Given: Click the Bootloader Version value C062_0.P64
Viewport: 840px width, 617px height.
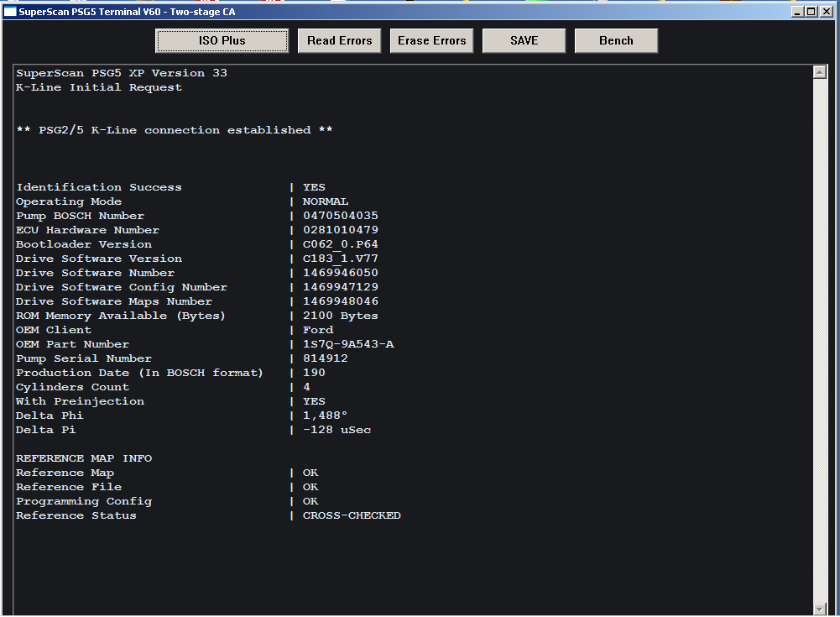Looking at the screenshot, I should pyautogui.click(x=341, y=244).
